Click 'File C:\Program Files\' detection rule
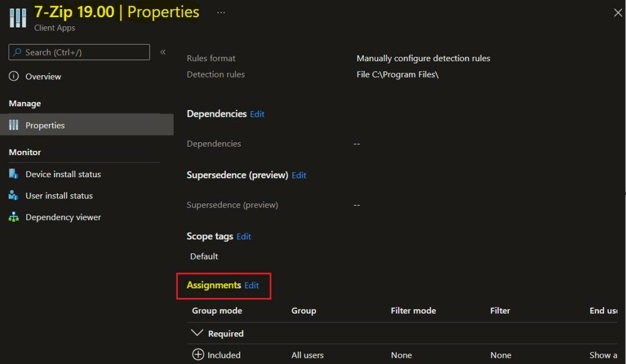This screenshot has height=364, width=626. click(x=397, y=75)
